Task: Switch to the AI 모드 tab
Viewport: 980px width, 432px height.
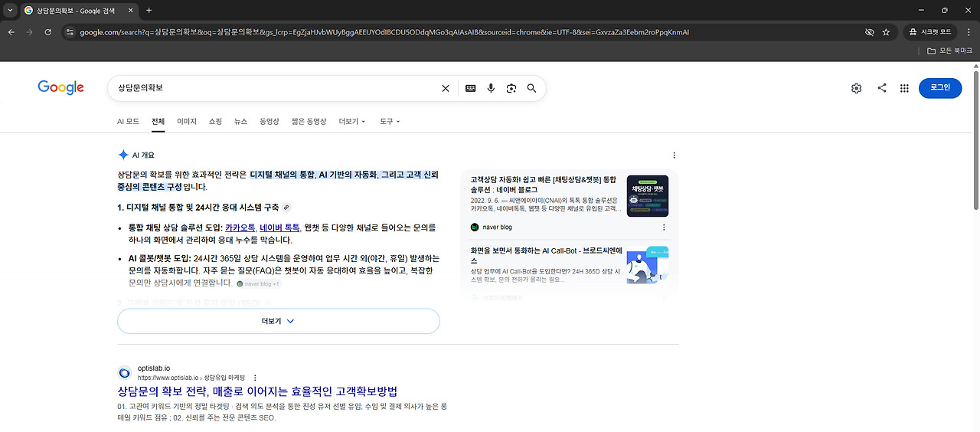Action: (128, 121)
